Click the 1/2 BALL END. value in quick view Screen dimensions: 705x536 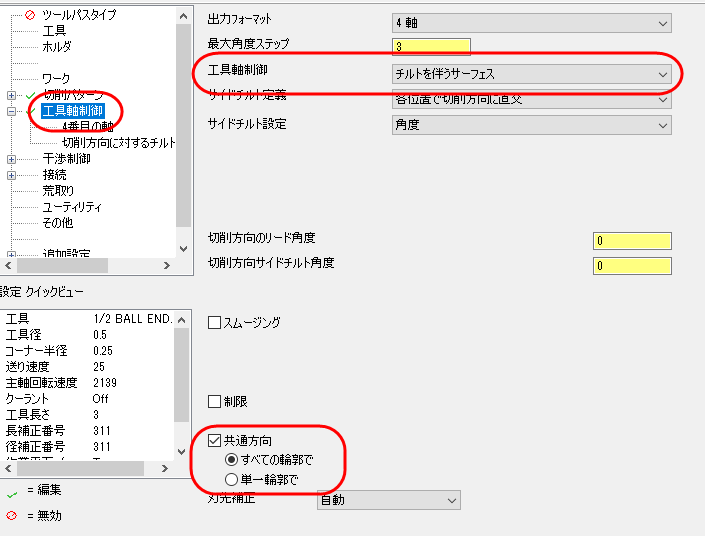(x=133, y=319)
